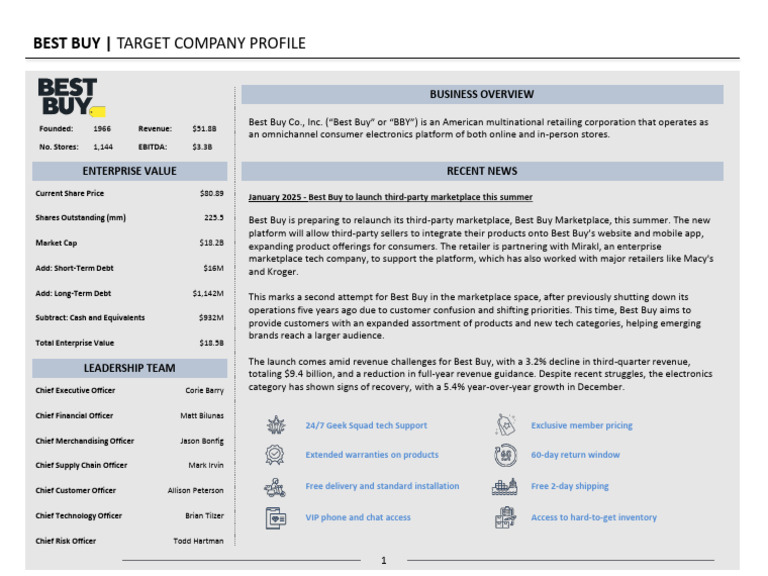The height and width of the screenshot is (576, 768).
Task: Select supply chain officer Mark Irvin
Action: pos(206,465)
